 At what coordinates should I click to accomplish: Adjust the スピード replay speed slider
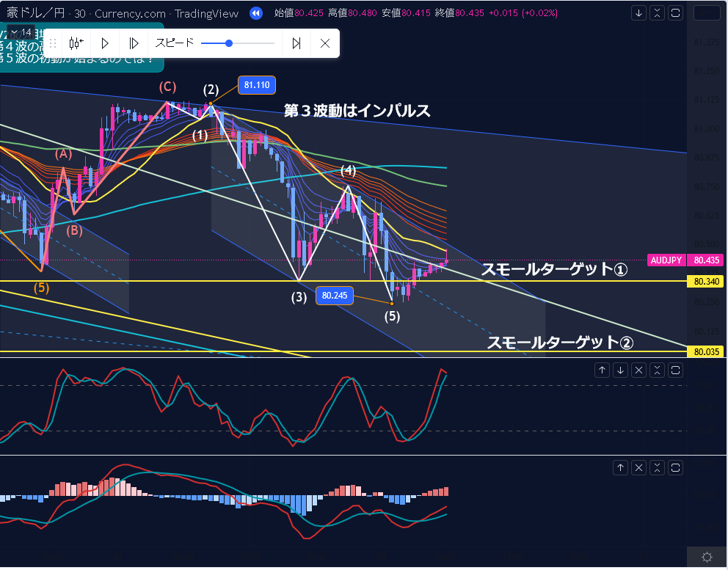click(x=238, y=43)
